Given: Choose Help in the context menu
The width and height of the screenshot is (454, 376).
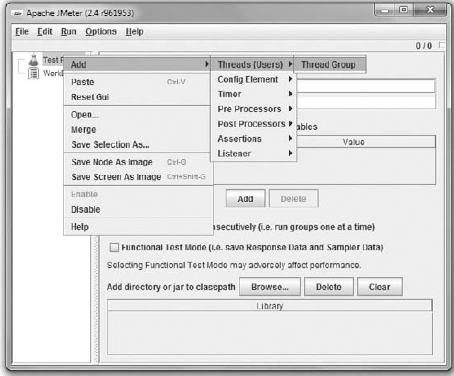Looking at the screenshot, I should tap(137, 227).
